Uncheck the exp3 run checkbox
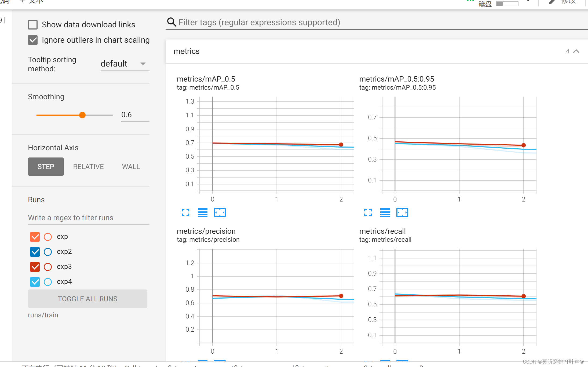588x367 pixels. point(35,267)
